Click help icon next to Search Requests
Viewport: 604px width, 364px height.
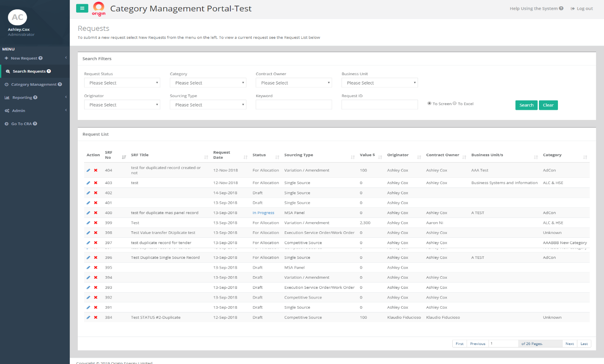[x=49, y=71]
